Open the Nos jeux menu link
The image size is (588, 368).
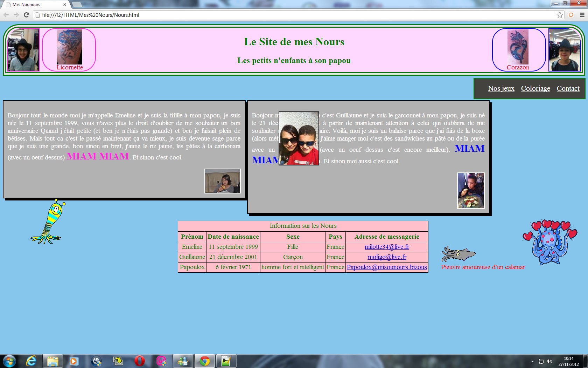point(501,88)
